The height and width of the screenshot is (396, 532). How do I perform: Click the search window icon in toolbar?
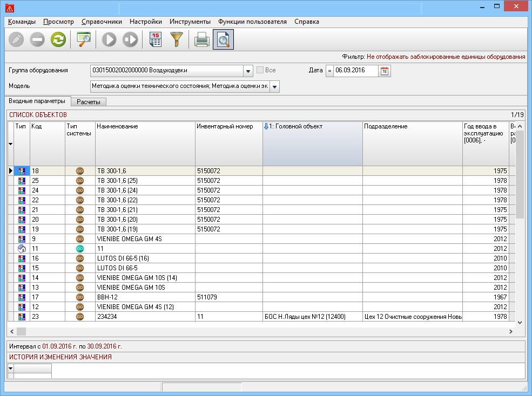click(x=84, y=39)
